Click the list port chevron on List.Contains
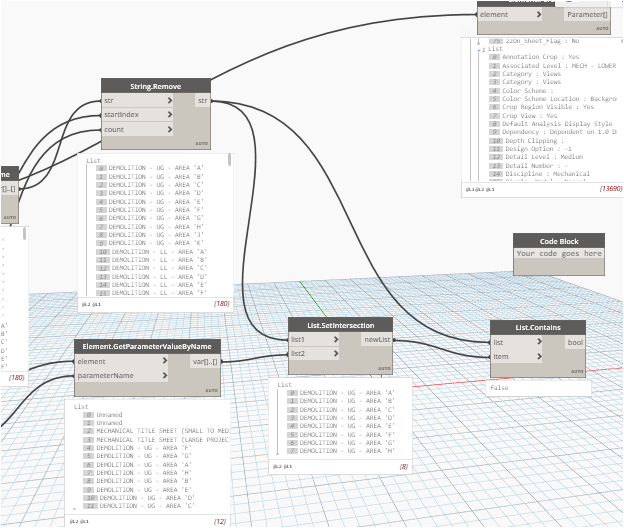Viewport: 624px width, 528px height. (x=539, y=342)
